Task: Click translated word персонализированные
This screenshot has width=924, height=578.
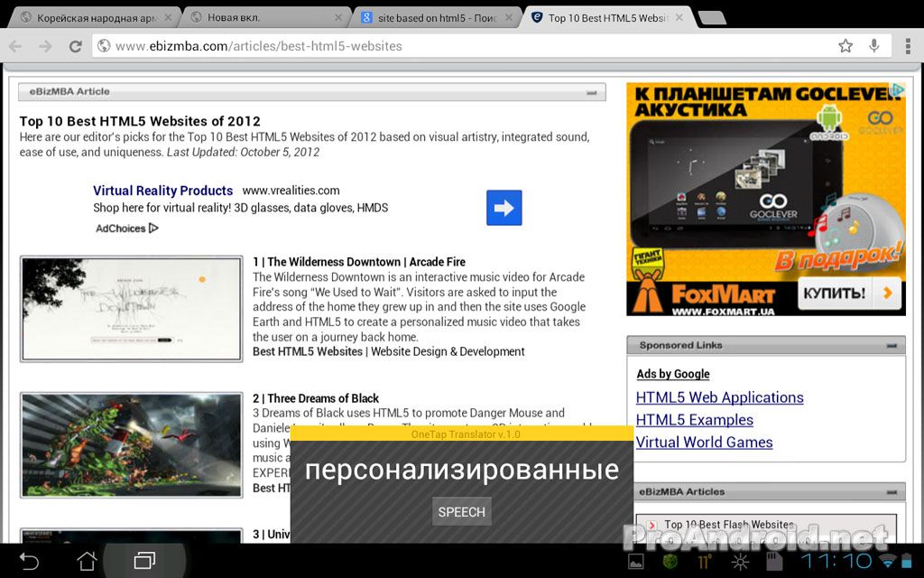Action: [462, 470]
